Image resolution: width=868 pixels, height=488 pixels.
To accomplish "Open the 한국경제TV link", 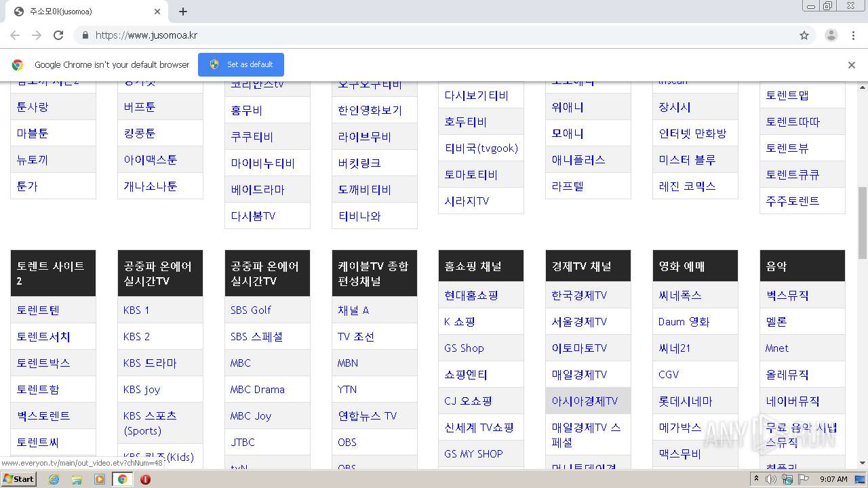I will coord(580,295).
